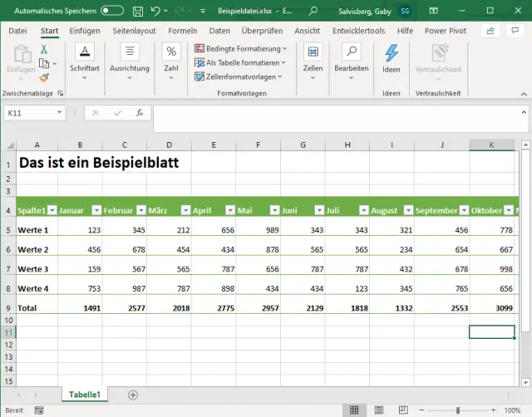Viewport: 532px width, 417px height.
Task: Open the Bearbeiten search group
Action: click(351, 58)
